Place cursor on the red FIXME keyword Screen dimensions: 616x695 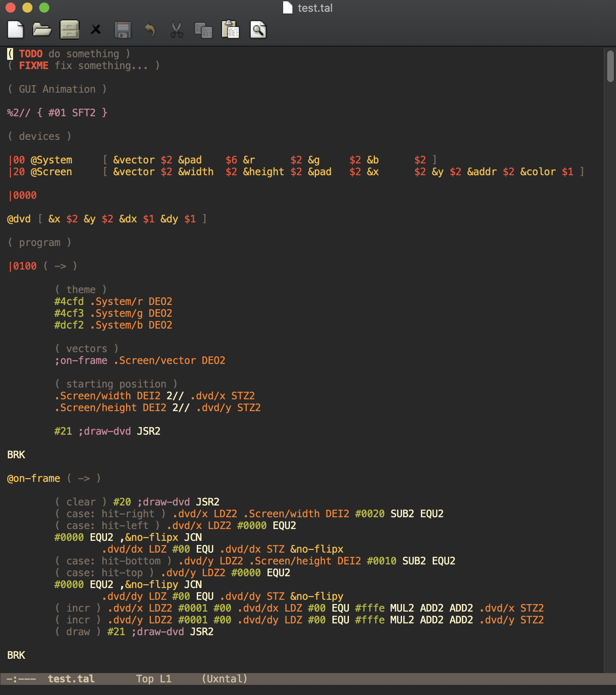coord(34,66)
